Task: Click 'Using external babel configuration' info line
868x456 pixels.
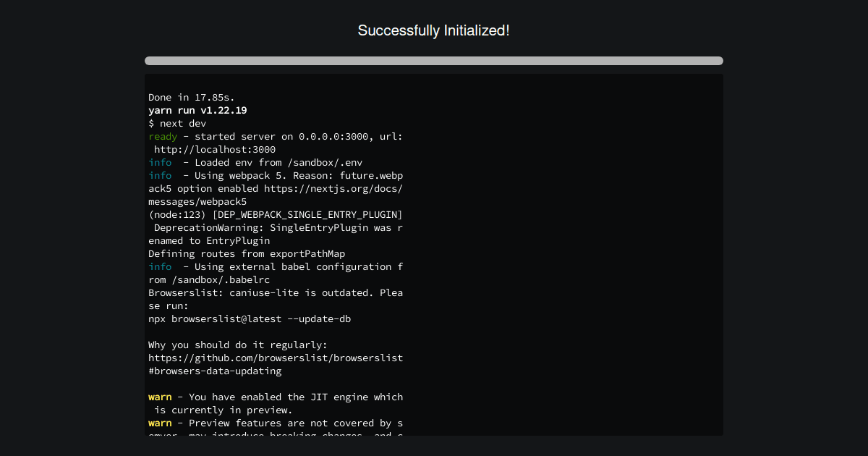Action: (276, 274)
